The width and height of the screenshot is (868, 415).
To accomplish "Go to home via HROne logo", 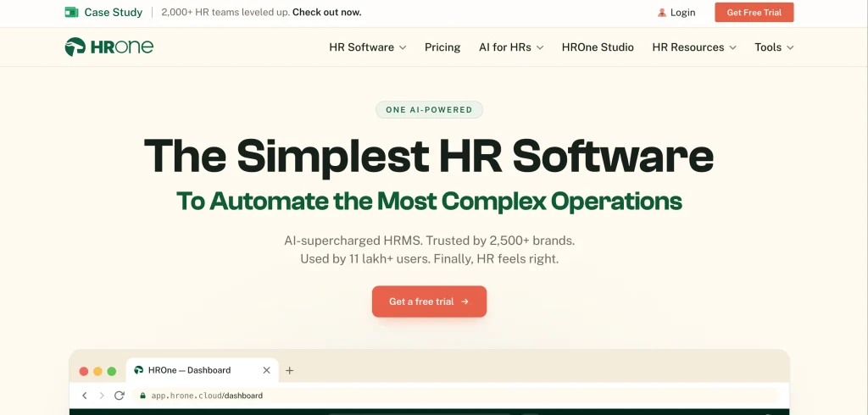I will [109, 47].
